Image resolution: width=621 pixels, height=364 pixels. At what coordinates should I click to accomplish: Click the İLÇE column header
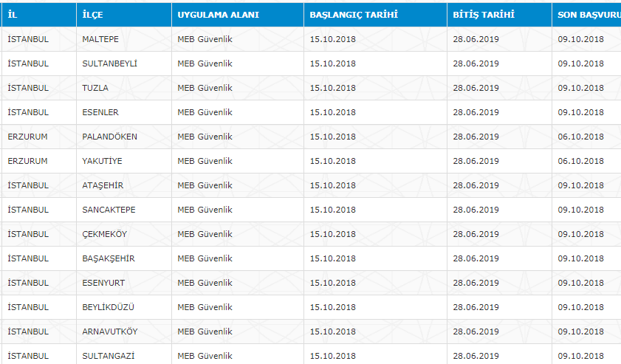pyautogui.click(x=95, y=15)
